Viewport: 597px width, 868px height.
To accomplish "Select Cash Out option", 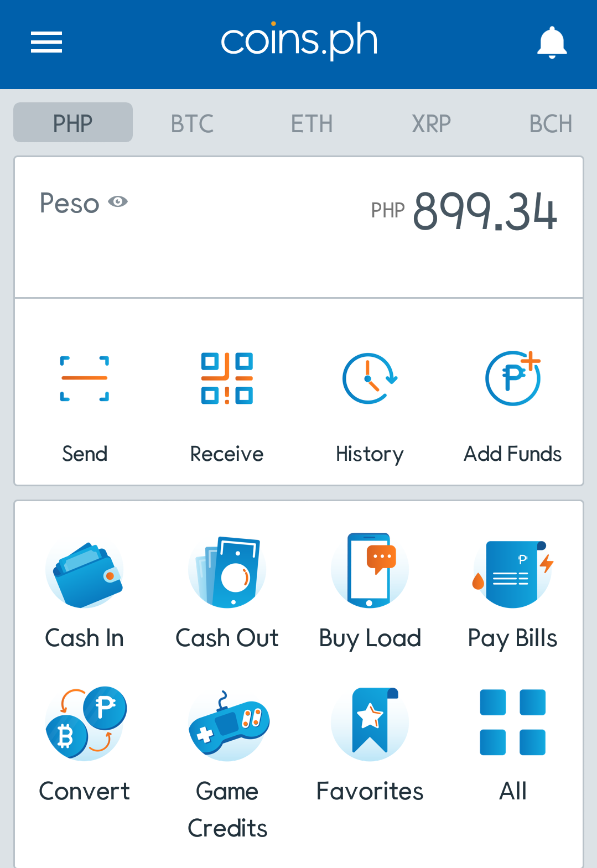I will (x=227, y=572).
